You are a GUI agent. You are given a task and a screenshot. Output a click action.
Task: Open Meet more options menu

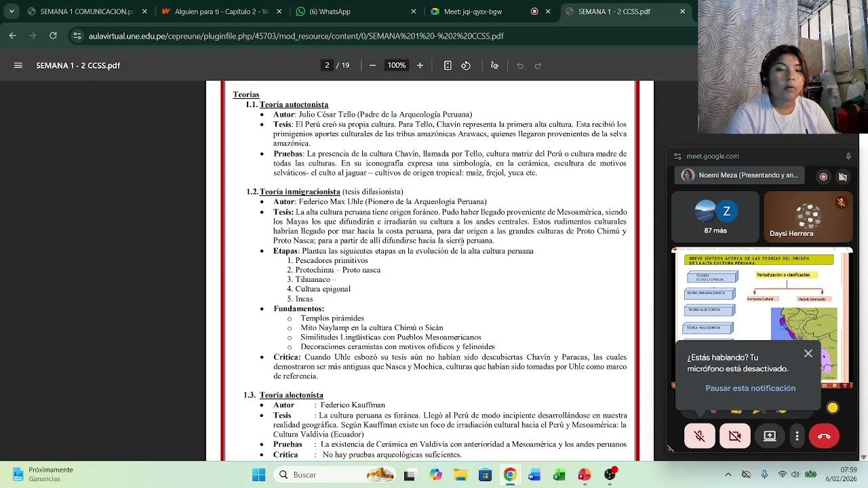coord(797,436)
